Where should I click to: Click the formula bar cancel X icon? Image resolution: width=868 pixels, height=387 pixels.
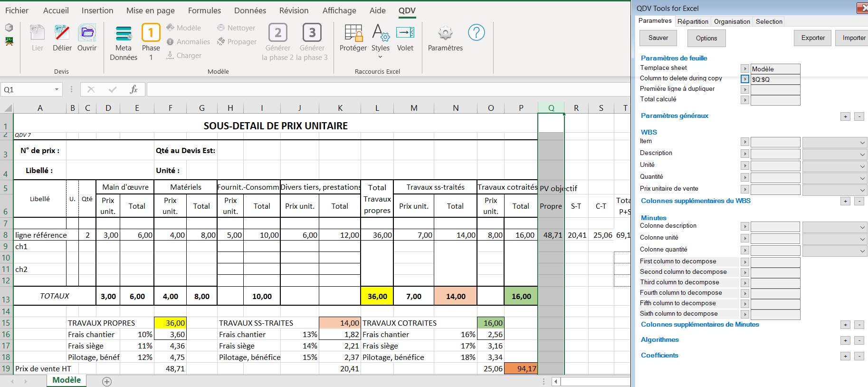[x=91, y=89]
